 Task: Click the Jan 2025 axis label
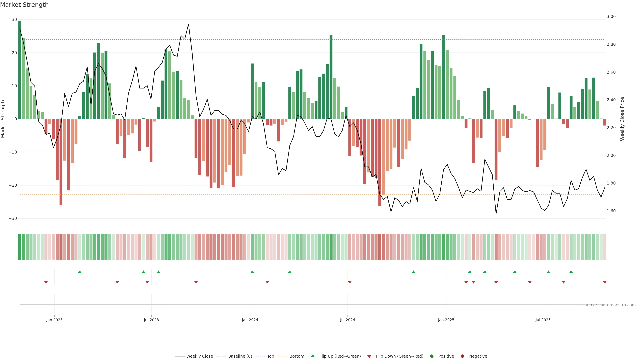(x=446, y=320)
